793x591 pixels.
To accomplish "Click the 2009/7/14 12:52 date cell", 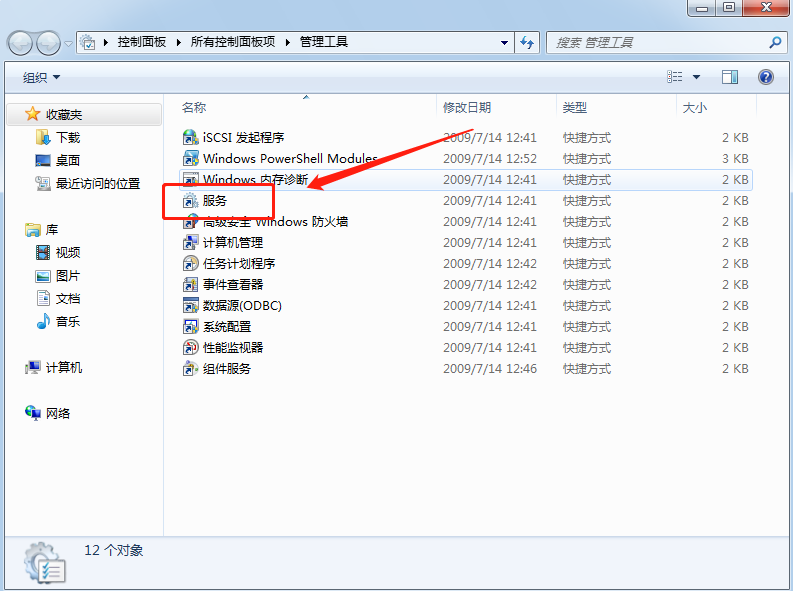I will click(490, 159).
